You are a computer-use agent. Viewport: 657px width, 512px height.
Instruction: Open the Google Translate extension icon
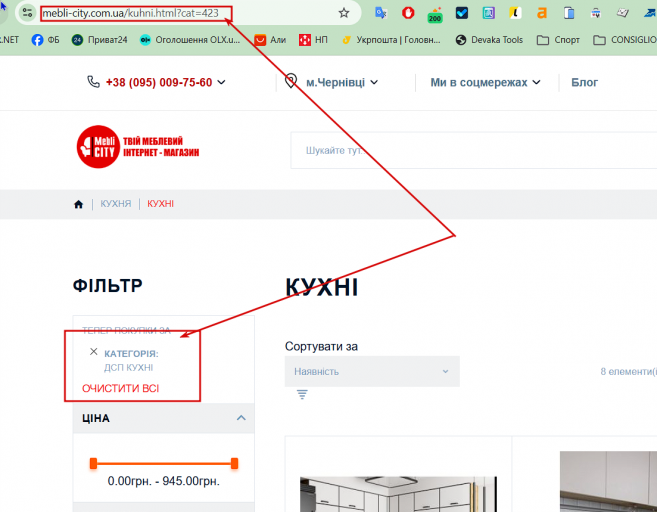click(x=381, y=13)
